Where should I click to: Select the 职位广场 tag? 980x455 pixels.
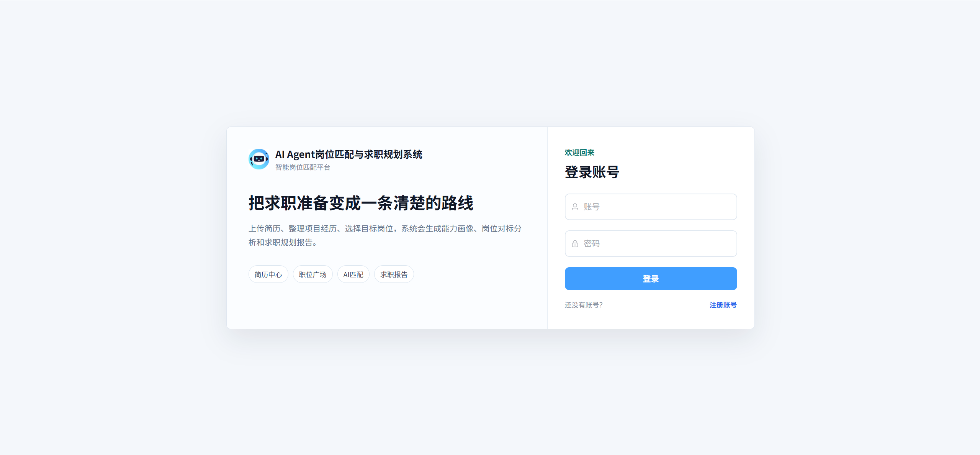(312, 274)
